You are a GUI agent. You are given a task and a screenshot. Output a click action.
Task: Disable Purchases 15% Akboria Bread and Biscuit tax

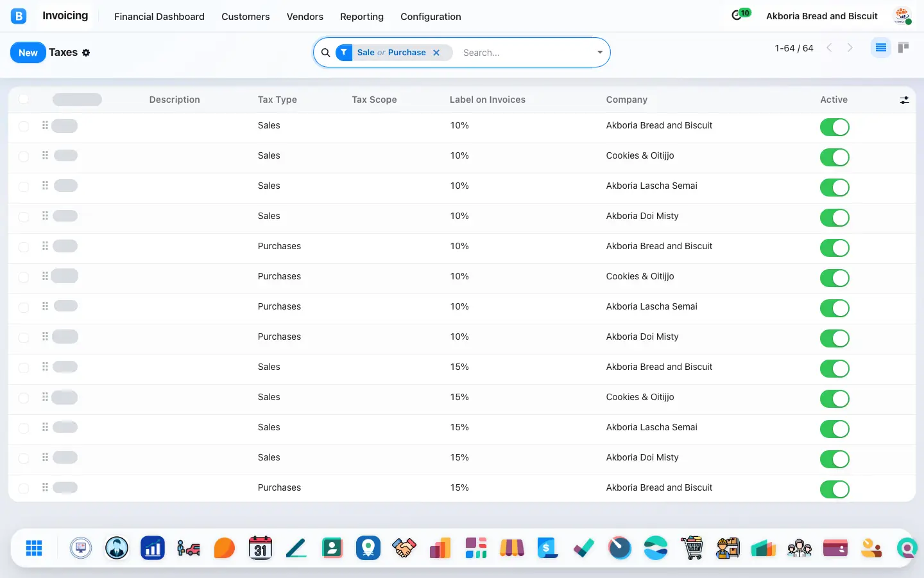point(834,489)
